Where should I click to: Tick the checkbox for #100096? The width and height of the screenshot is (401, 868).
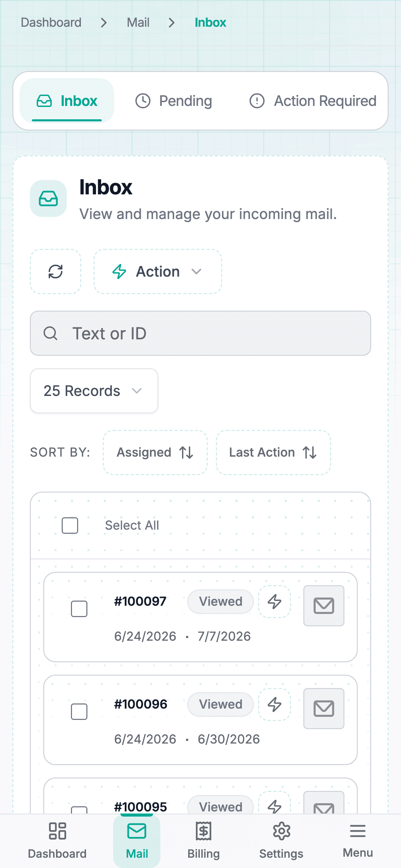click(79, 712)
